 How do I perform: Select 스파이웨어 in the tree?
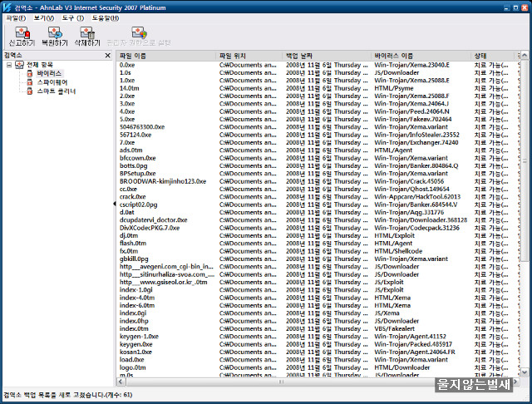click(52, 82)
